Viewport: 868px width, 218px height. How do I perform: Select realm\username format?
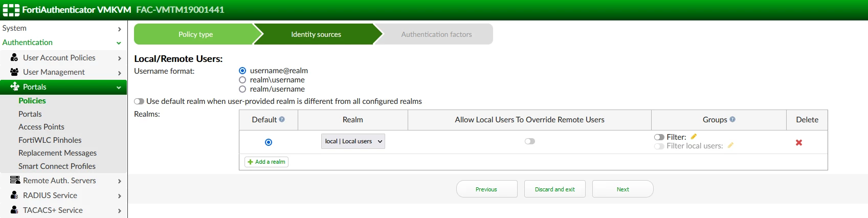tap(242, 80)
